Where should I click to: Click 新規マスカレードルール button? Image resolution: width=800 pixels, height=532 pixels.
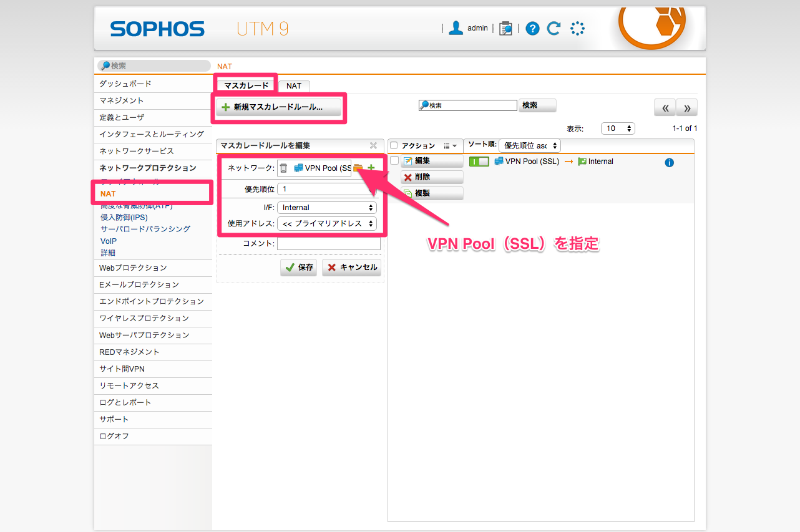pos(279,107)
